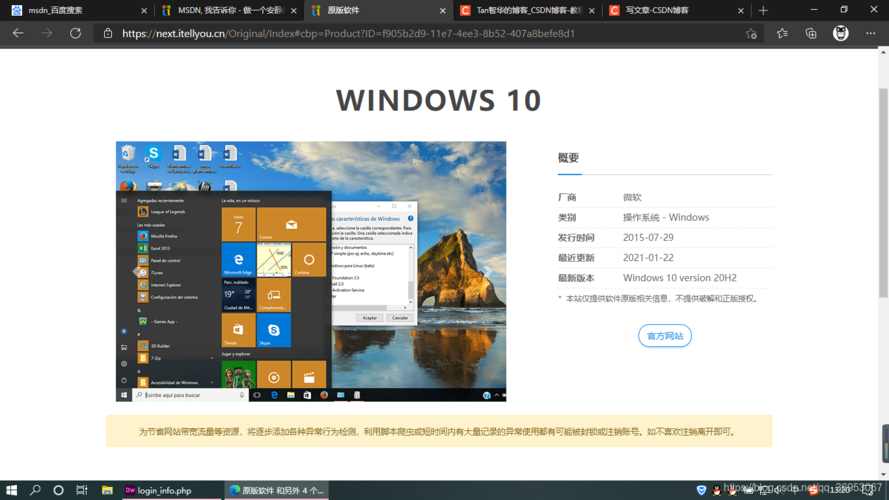Open Cortana circle on the taskbar

click(x=58, y=490)
